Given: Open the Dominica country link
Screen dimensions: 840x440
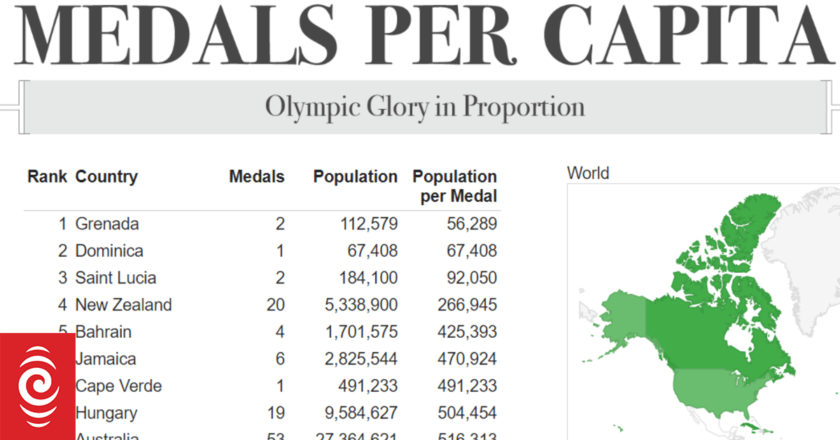Looking at the screenshot, I should click(x=109, y=251).
